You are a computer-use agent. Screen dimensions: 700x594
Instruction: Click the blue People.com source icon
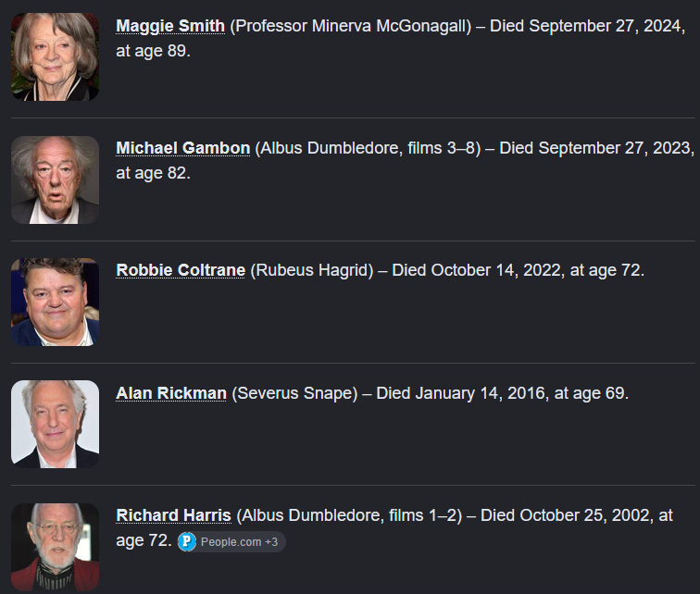point(187,542)
